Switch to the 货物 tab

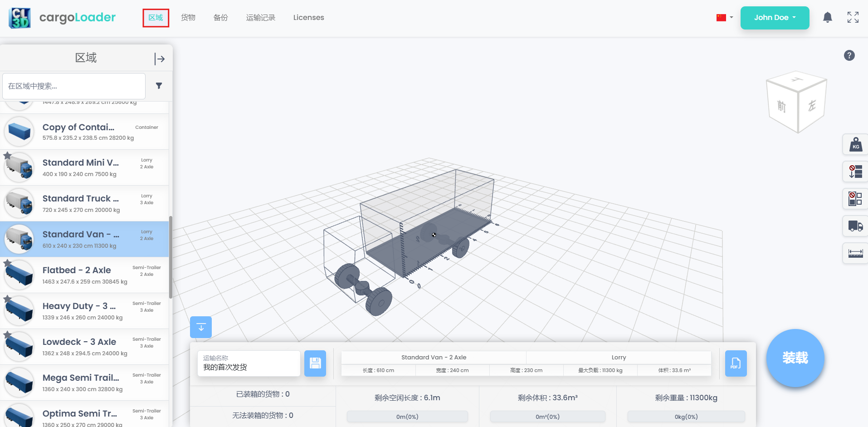pos(188,18)
